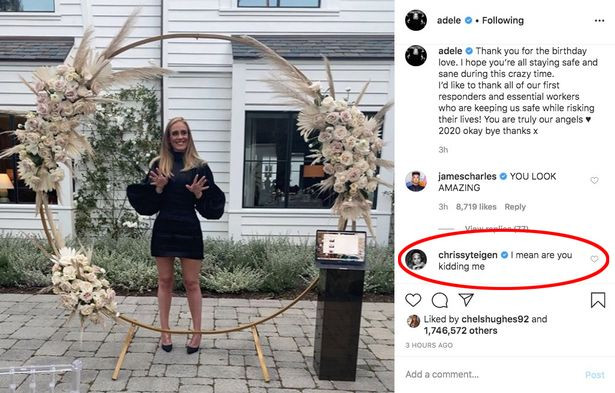Viewport: 615px width, 393px height.
Task: Open the comment bubble icon
Action: pyautogui.click(x=440, y=300)
